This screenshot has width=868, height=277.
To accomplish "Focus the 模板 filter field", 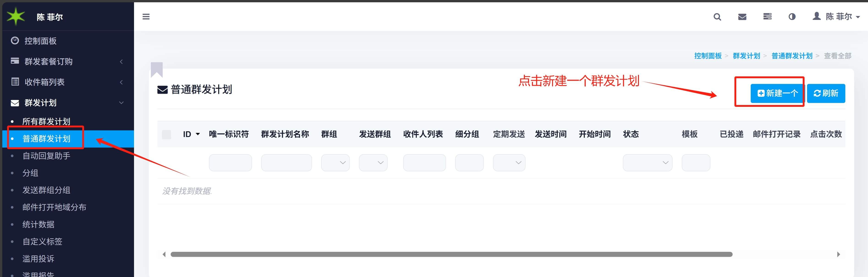I will 696,163.
